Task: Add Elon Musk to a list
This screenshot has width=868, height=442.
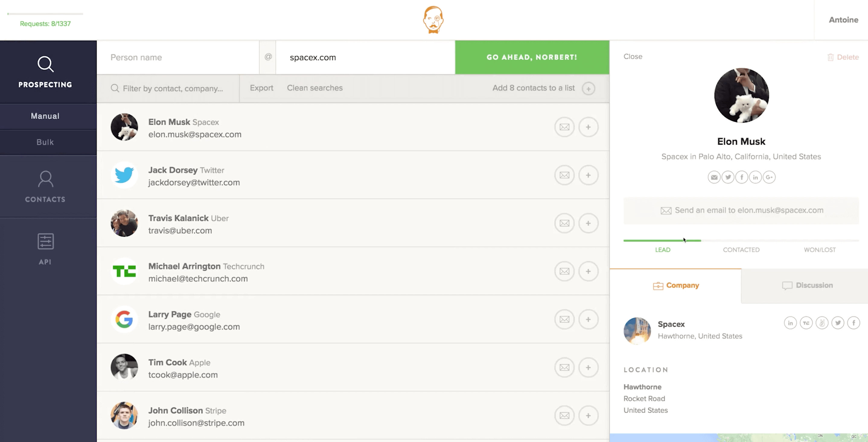Action: coord(588,127)
